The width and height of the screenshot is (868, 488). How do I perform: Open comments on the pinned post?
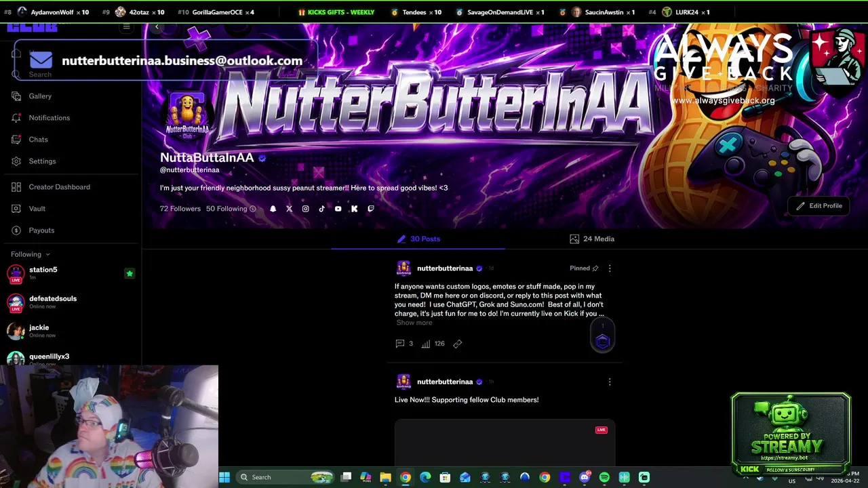coord(404,344)
